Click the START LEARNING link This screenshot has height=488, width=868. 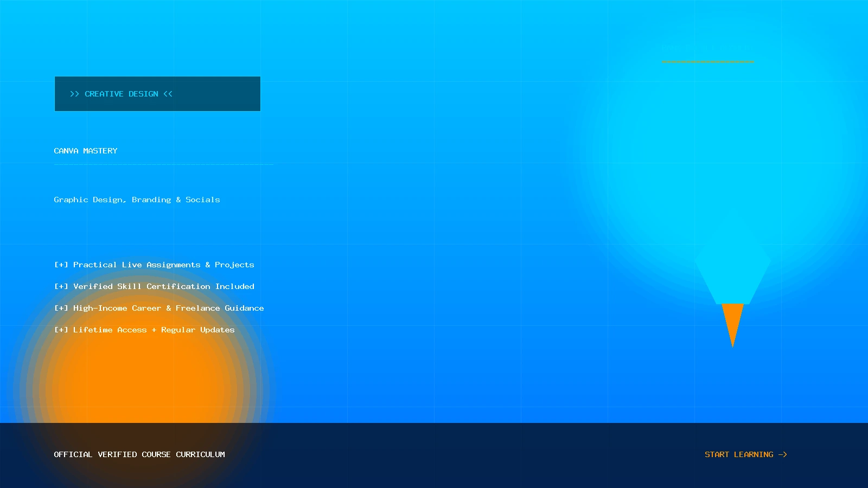[x=745, y=454]
